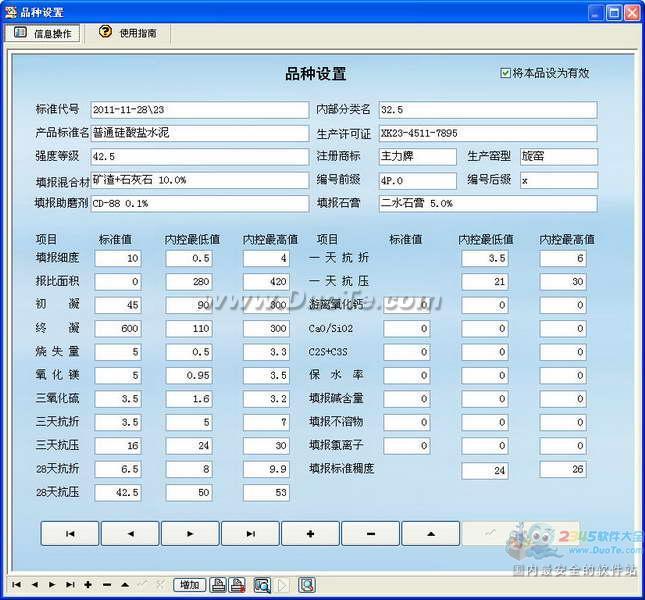Viewport: 645px width, 600px height.
Task: Click the large up-triangle edit record button
Action: (x=430, y=534)
